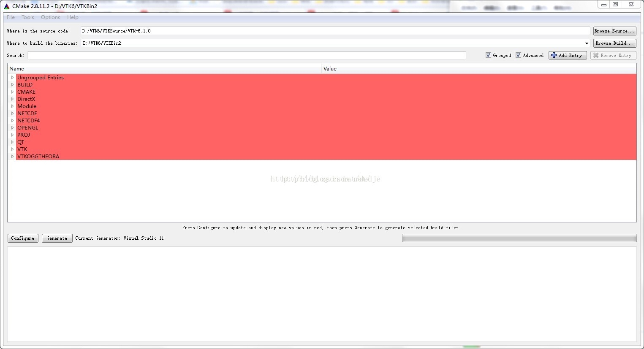Click inside the output log pane

pyautogui.click(x=322, y=294)
